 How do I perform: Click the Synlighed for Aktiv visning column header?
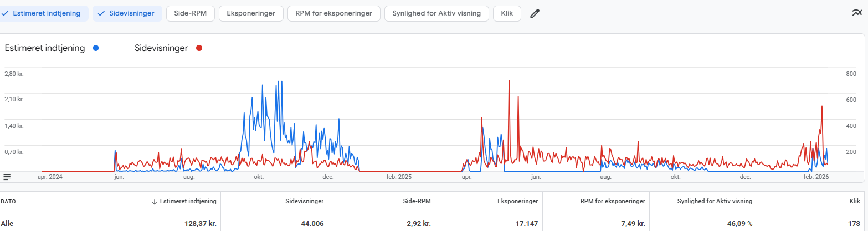[715, 202]
